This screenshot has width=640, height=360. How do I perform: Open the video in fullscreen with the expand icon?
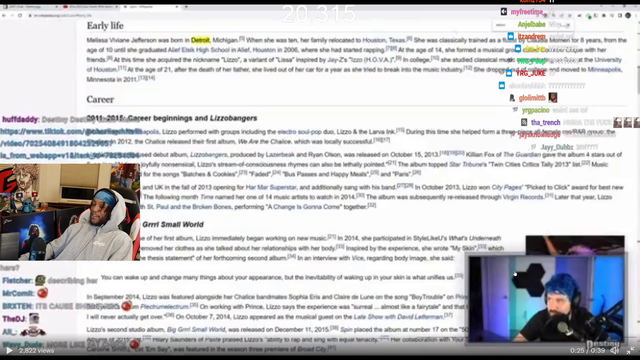631,350
